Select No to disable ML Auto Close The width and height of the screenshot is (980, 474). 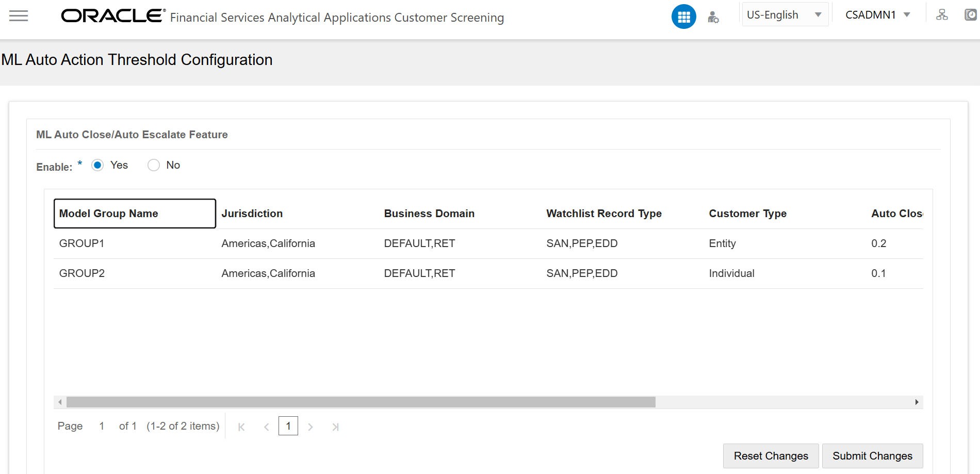tap(153, 165)
